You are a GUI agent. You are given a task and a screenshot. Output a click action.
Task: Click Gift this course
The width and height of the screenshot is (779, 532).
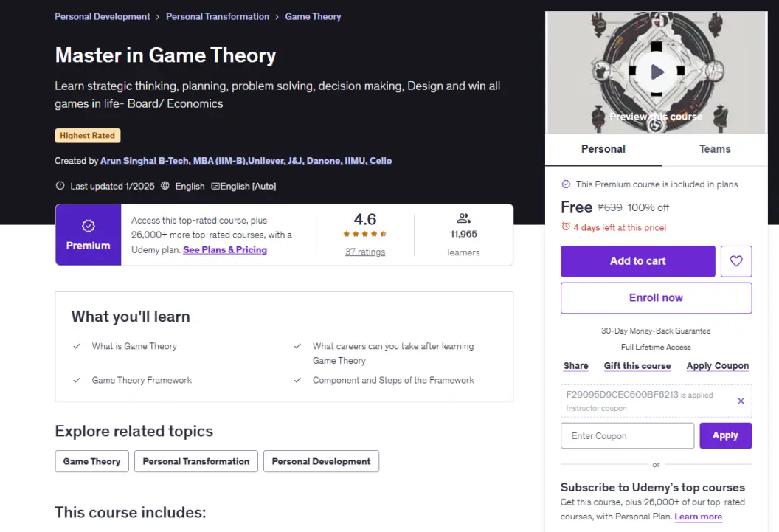637,365
